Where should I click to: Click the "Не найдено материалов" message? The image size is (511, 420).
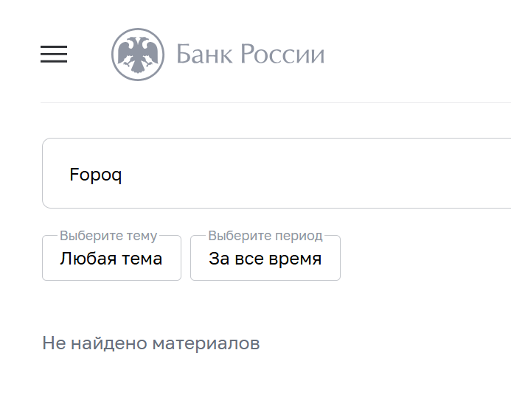(x=150, y=343)
